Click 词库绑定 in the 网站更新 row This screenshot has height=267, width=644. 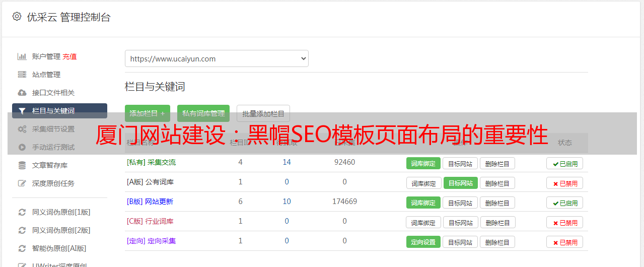tap(423, 203)
